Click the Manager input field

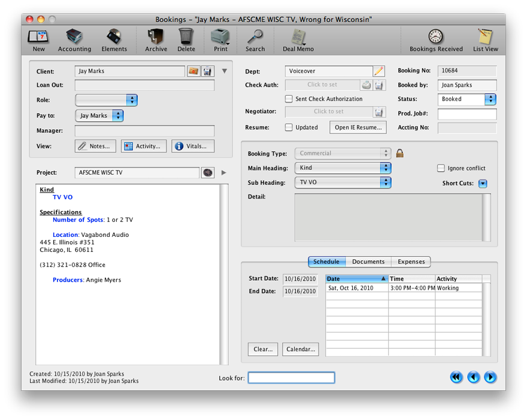coord(144,131)
